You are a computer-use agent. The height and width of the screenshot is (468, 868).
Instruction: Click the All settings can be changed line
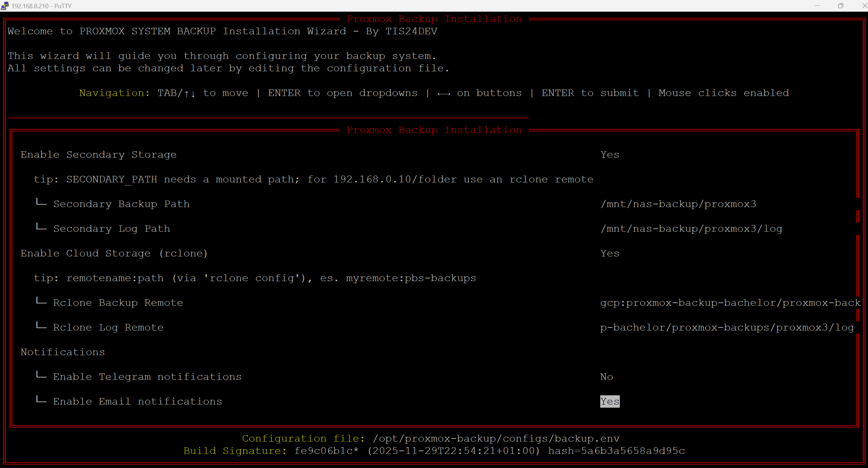point(228,68)
